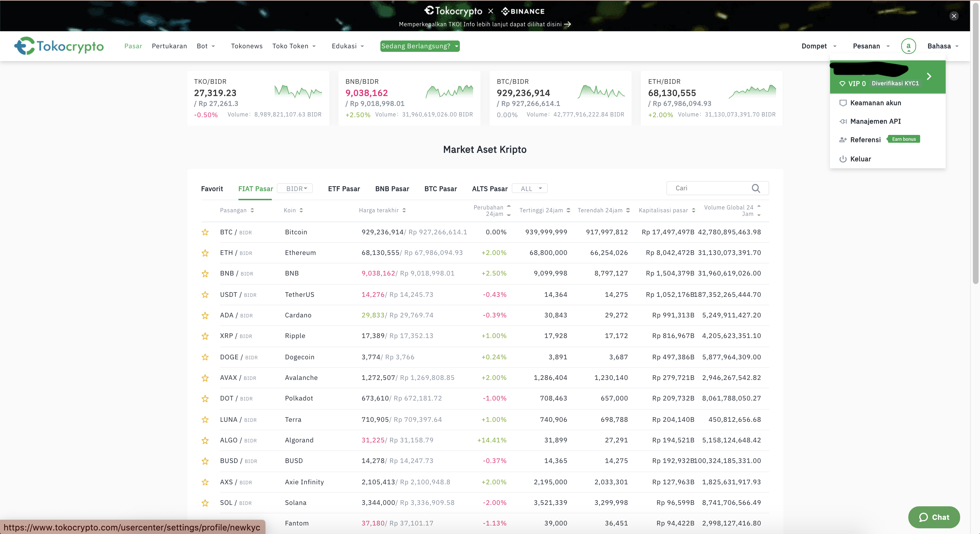Close the top promo banner
Screen dimensions: 980x534
954,16
